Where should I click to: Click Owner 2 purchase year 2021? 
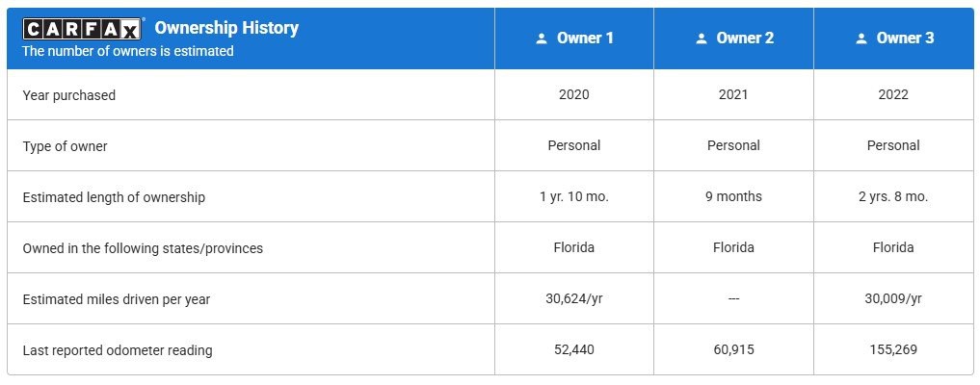click(x=733, y=95)
